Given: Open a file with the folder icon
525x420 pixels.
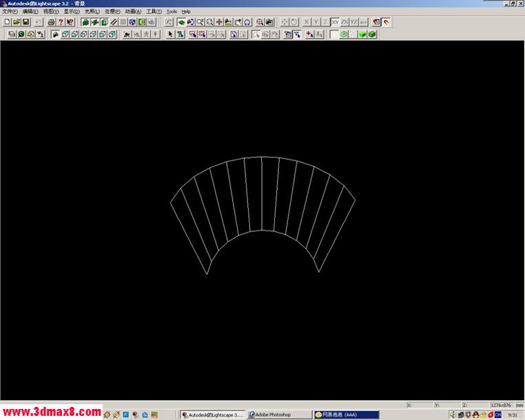Looking at the screenshot, I should (17, 22).
